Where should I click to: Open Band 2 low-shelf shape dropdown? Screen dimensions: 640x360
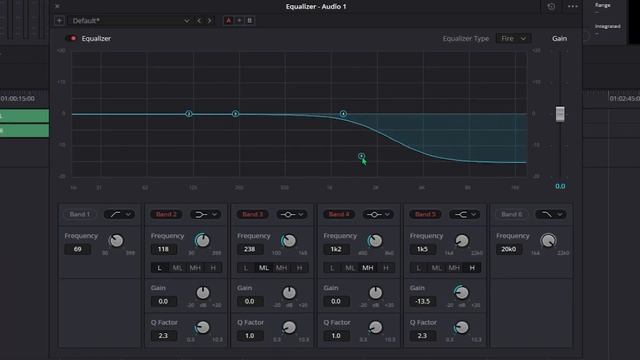point(206,214)
